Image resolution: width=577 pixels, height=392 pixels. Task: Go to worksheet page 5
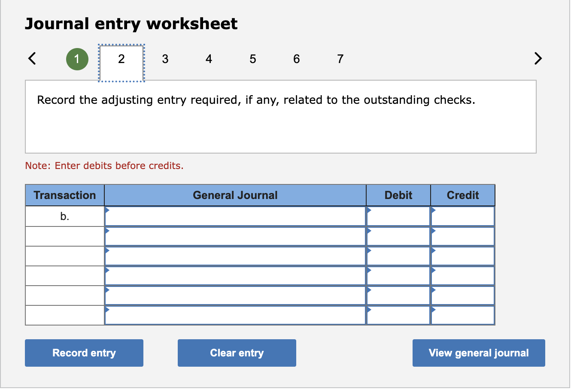(252, 59)
